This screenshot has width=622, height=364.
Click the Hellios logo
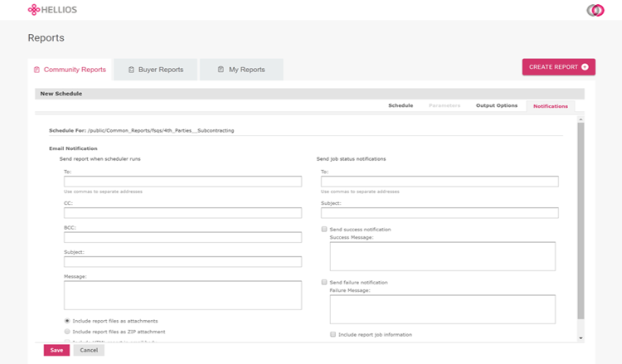52,9
